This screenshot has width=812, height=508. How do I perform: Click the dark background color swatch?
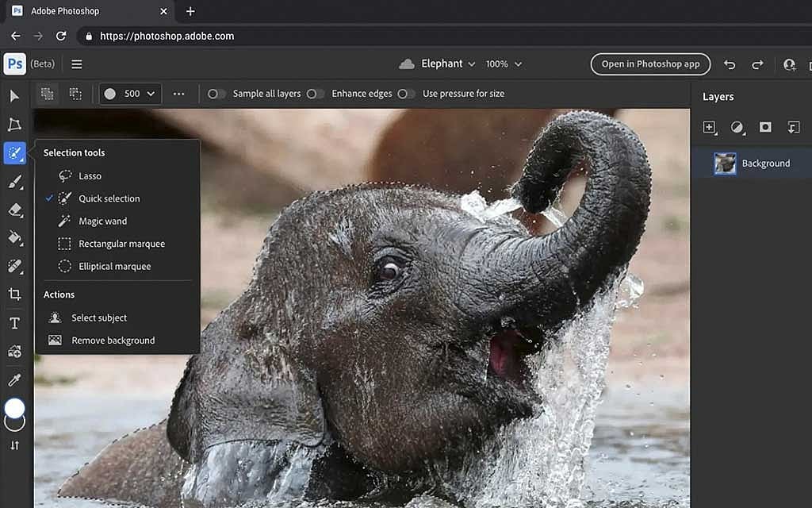[14, 425]
